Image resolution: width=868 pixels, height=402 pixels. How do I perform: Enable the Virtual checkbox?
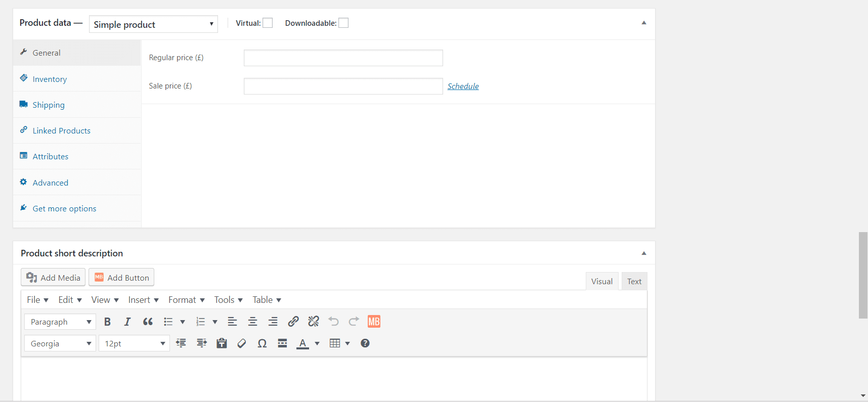[268, 23]
